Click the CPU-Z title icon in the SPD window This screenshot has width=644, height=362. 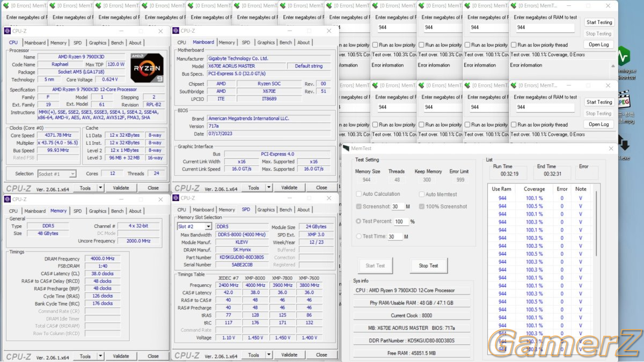point(177,198)
